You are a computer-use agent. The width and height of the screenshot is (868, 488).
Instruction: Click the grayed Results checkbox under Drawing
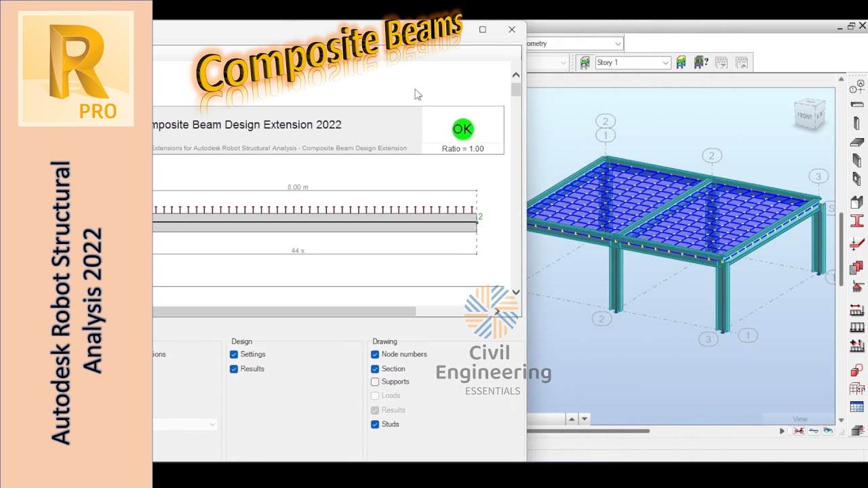point(375,410)
